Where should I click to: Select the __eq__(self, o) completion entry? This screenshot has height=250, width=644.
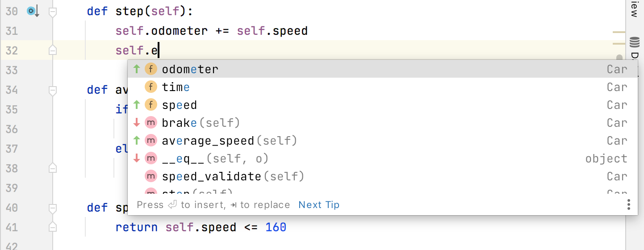coord(215,158)
